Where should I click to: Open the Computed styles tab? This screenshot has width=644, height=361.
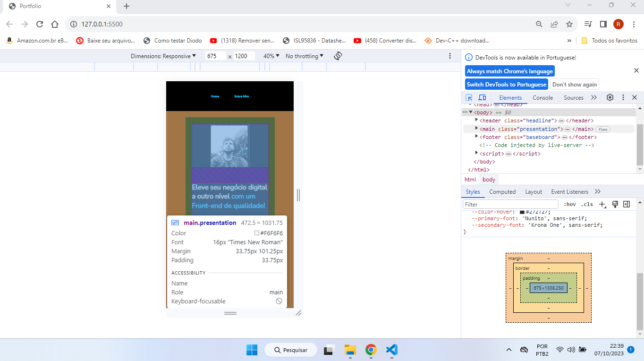[x=502, y=192]
